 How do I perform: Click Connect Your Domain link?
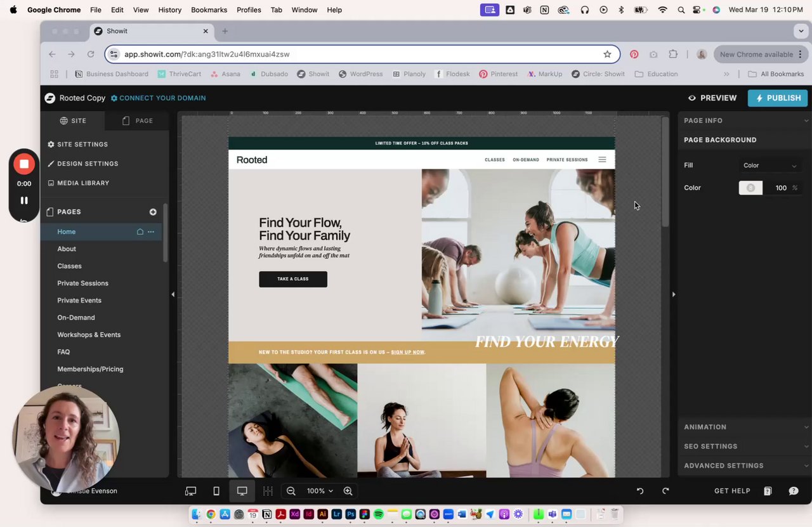(x=158, y=98)
